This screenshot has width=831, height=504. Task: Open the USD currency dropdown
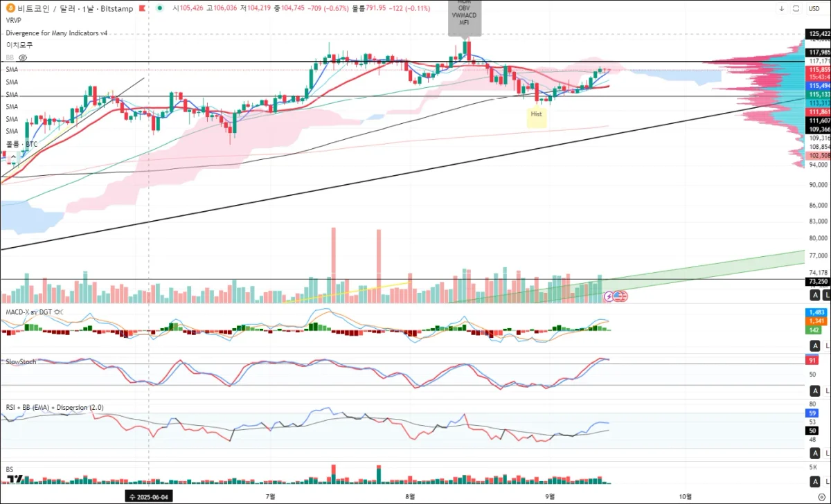[x=815, y=8]
